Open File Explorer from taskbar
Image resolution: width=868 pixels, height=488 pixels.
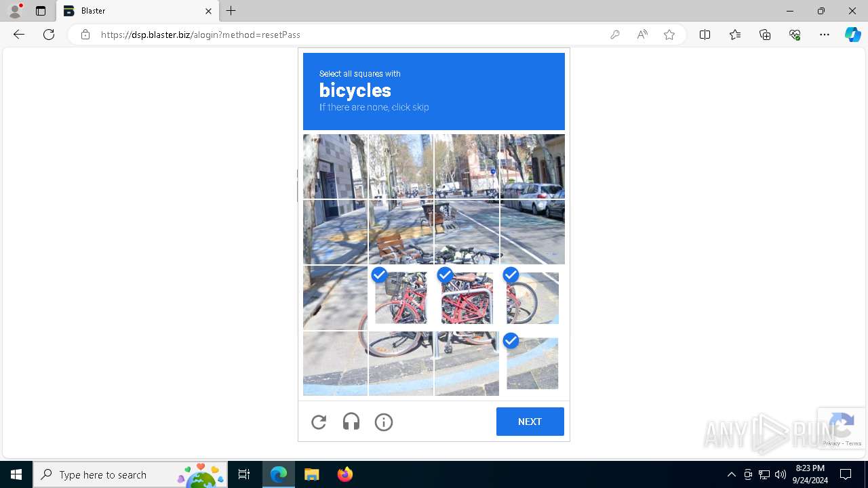point(311,474)
